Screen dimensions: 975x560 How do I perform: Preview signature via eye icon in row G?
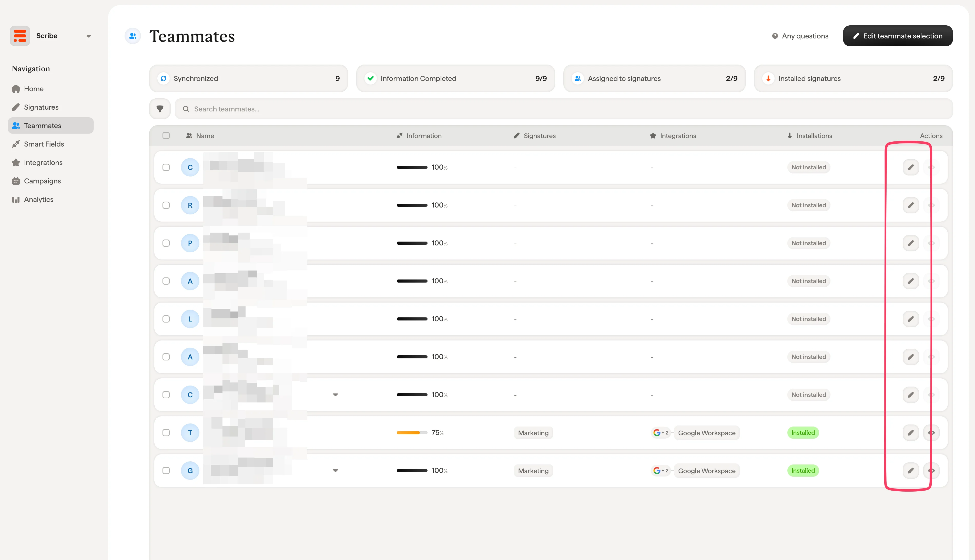coord(931,471)
